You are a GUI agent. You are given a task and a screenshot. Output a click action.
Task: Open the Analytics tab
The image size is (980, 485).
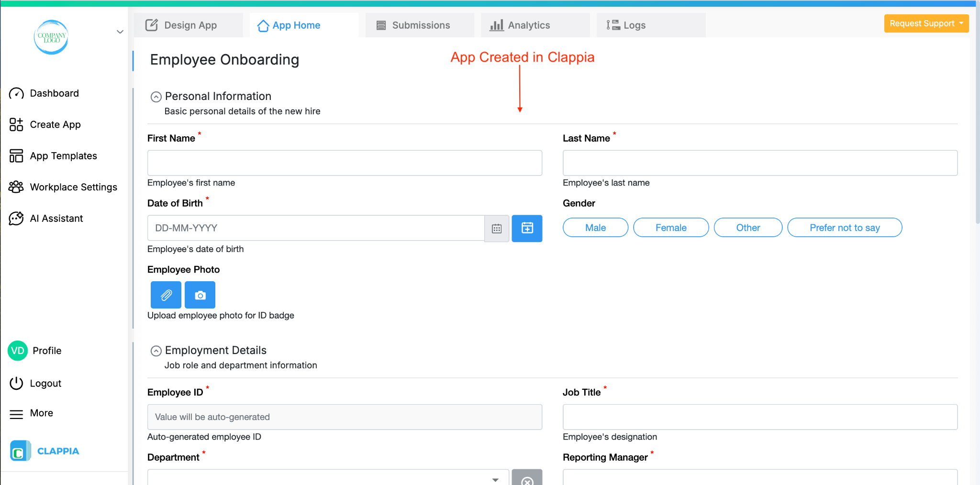530,25
